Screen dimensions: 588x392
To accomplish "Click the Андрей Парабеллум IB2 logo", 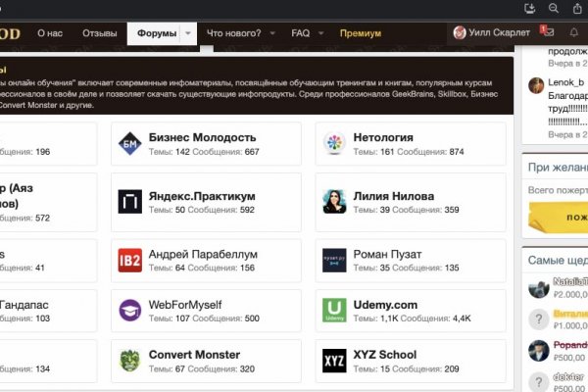I will pos(129,260).
